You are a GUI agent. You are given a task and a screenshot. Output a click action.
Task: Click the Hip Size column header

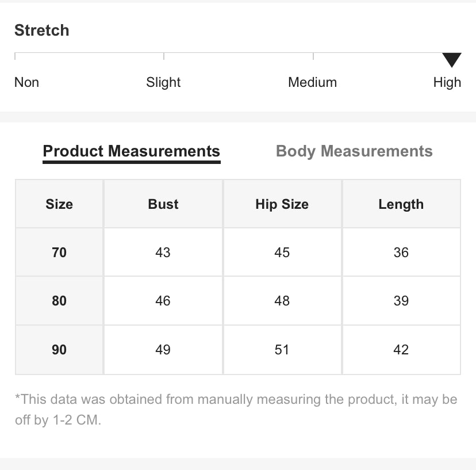[282, 204]
